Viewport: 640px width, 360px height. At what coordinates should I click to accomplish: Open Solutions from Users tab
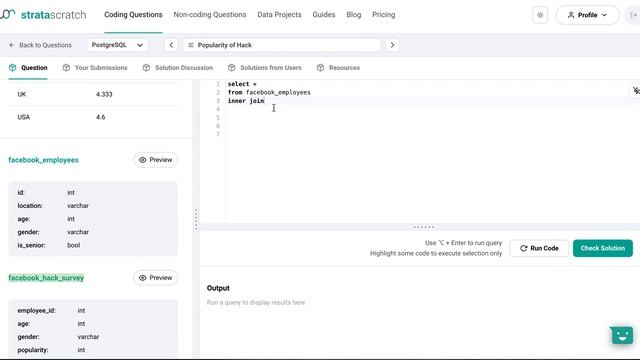(265, 68)
